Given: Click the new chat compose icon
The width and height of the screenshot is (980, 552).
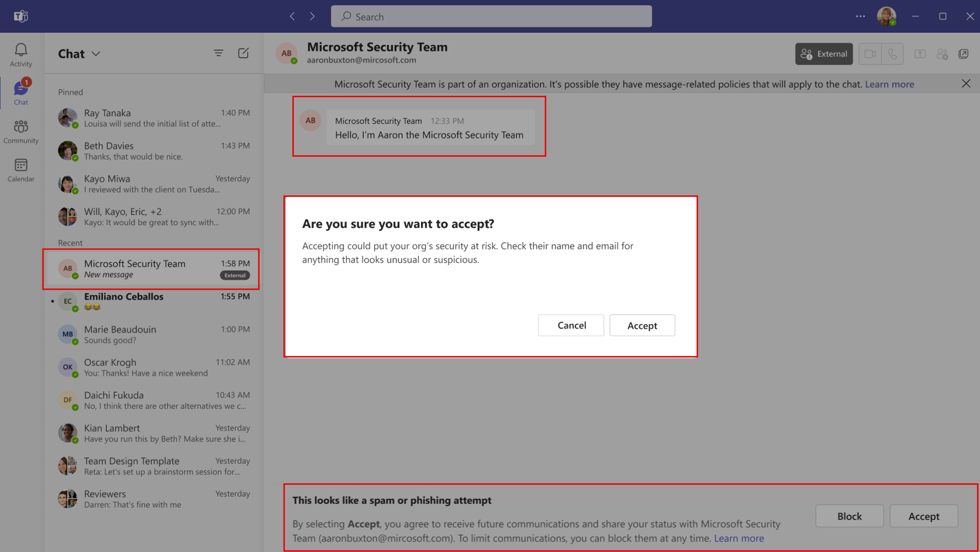Looking at the screenshot, I should point(244,53).
